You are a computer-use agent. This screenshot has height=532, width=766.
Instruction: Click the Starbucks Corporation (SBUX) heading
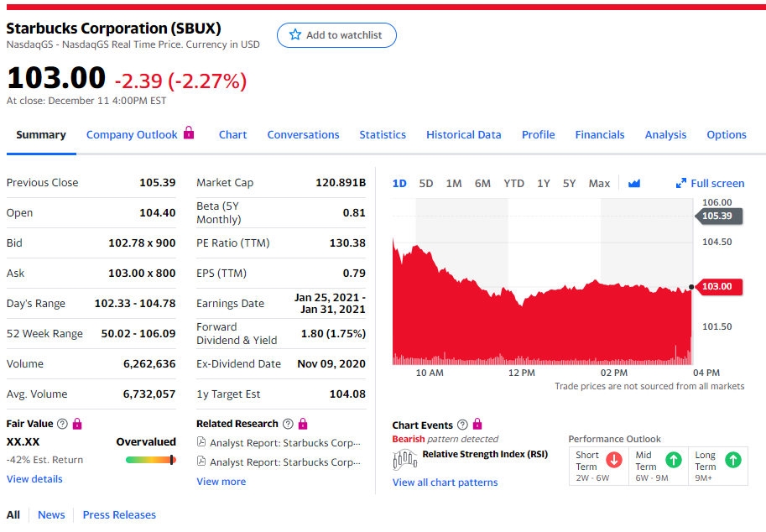(x=113, y=29)
